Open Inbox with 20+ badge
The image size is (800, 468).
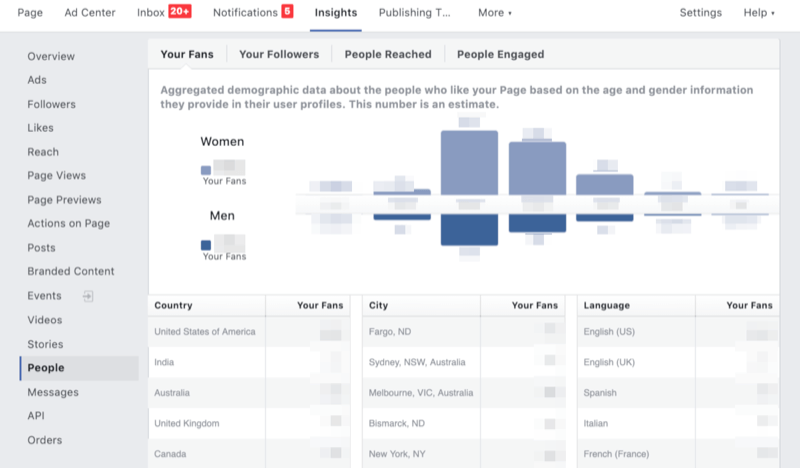coord(165,13)
